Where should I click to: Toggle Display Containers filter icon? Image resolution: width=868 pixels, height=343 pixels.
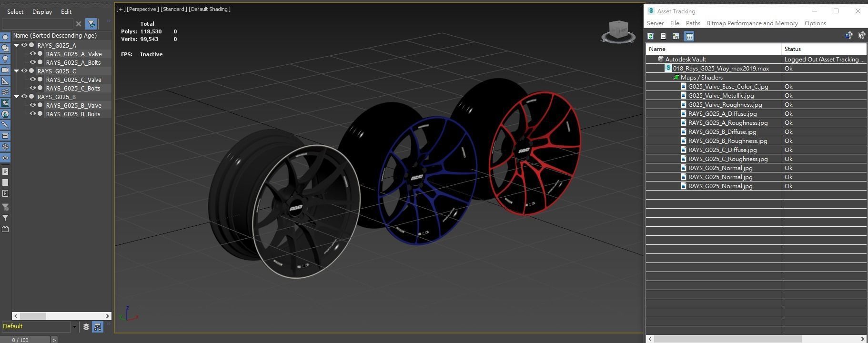[x=5, y=136]
